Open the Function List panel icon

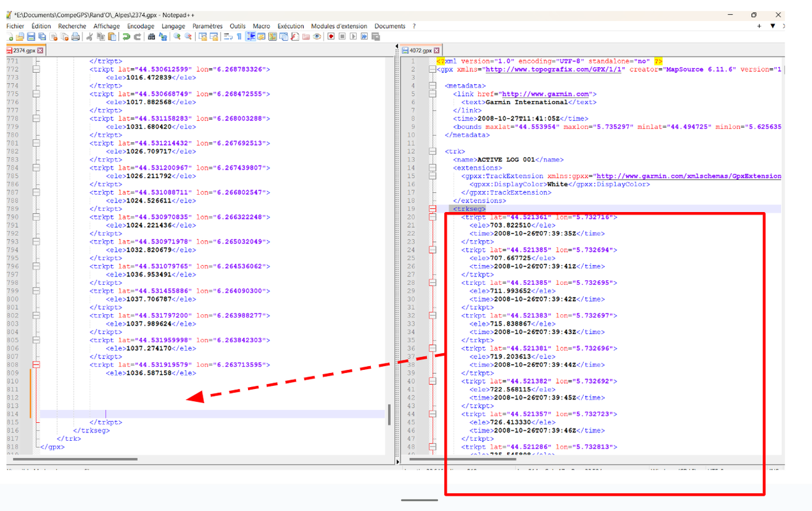294,37
